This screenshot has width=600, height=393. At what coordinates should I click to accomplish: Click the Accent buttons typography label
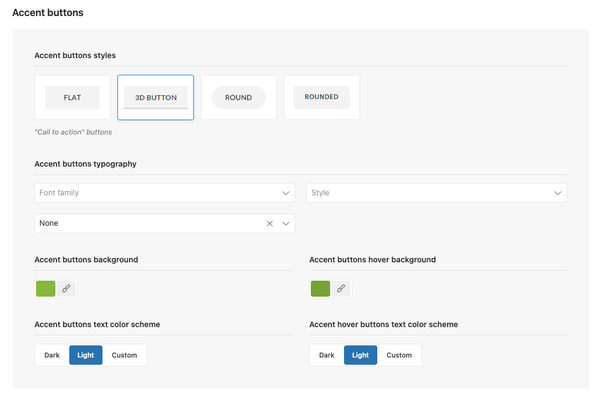pyautogui.click(x=85, y=164)
